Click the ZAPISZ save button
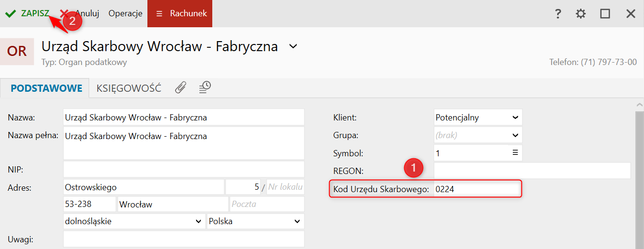Viewport: 644px width, 249px height. (35, 13)
